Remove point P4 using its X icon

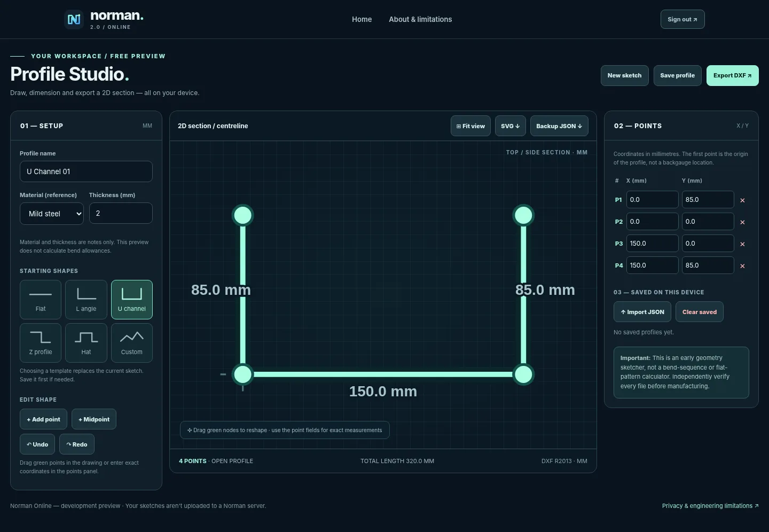[x=742, y=266]
